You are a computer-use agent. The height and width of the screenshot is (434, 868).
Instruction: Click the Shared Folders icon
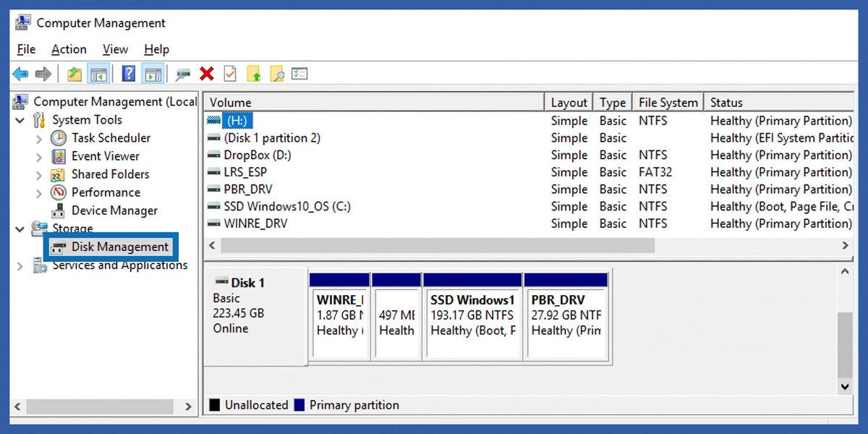point(59,174)
